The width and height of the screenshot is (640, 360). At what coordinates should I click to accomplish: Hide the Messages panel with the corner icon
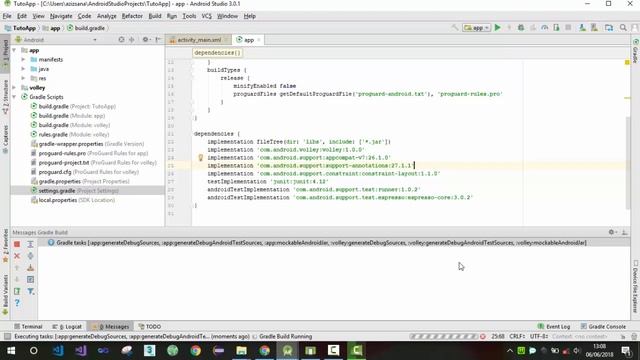[624, 232]
